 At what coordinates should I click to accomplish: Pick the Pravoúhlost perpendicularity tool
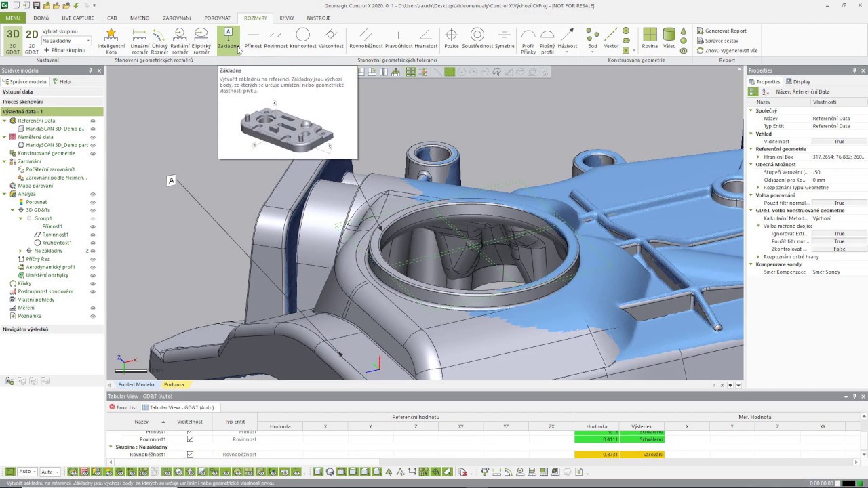point(399,39)
